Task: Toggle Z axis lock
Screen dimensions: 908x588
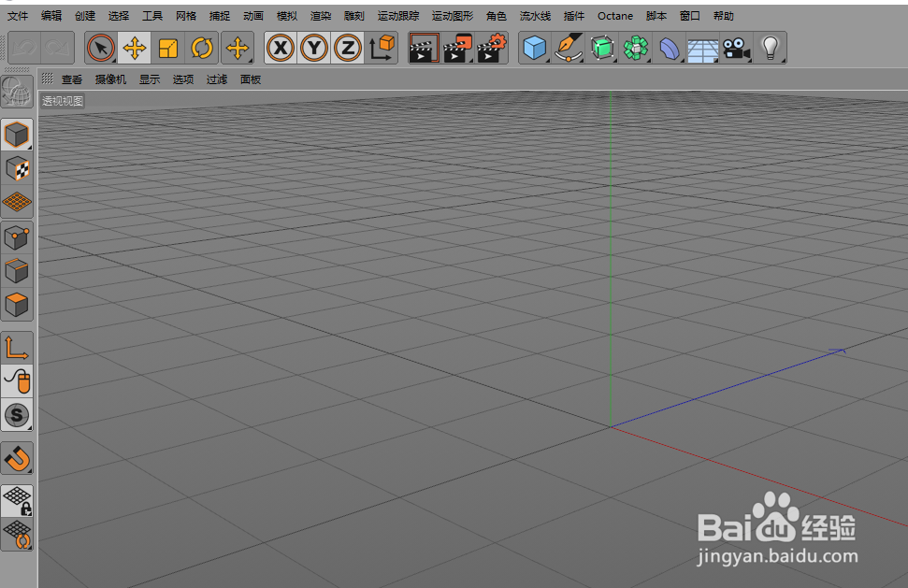Action: (348, 48)
